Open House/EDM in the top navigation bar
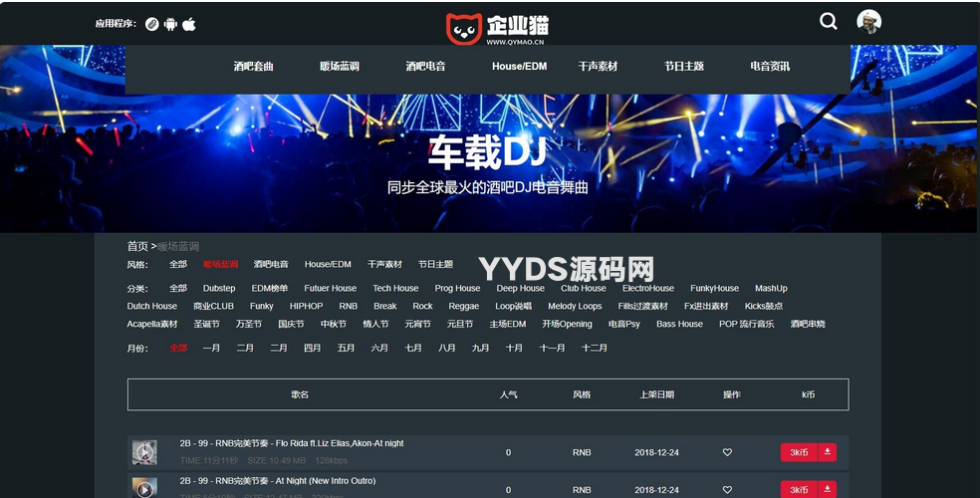980x498 pixels. [x=519, y=66]
